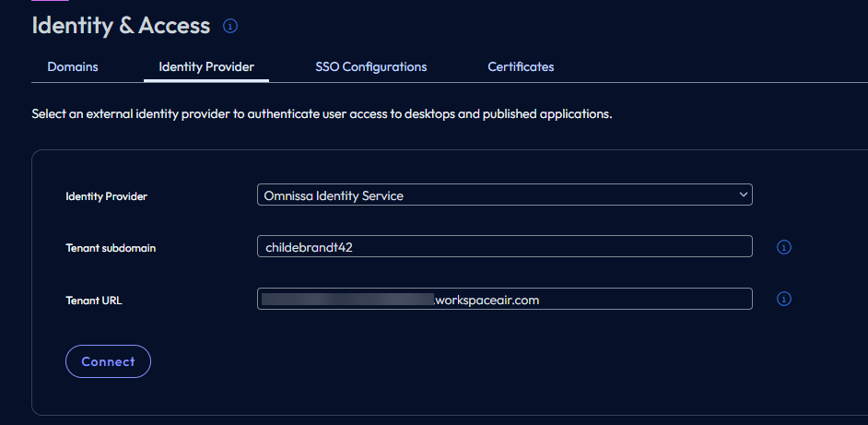Screen dimensions: 868x425
Task: Open the Omnissa Identity Service dropdown
Action: (x=498, y=195)
